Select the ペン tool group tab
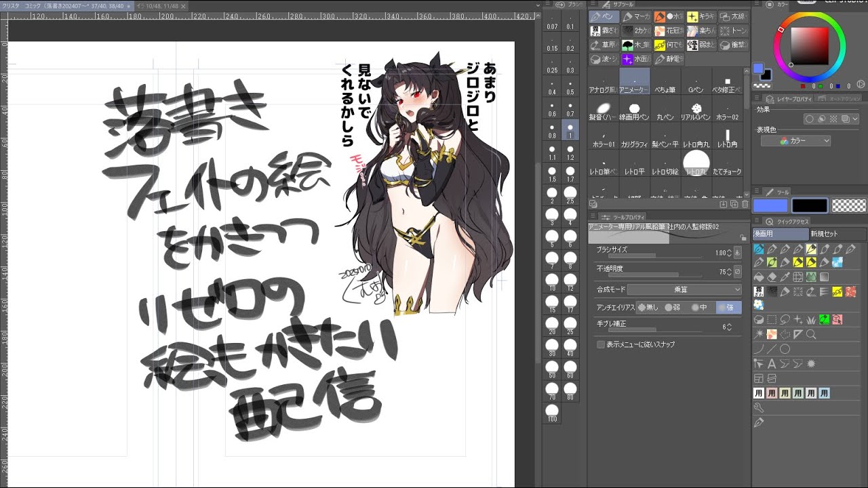The width and height of the screenshot is (868, 488). 604,16
